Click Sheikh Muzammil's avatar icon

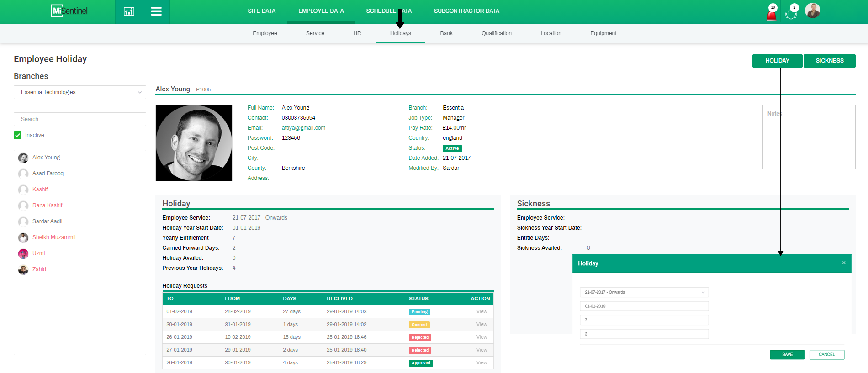[x=23, y=238]
